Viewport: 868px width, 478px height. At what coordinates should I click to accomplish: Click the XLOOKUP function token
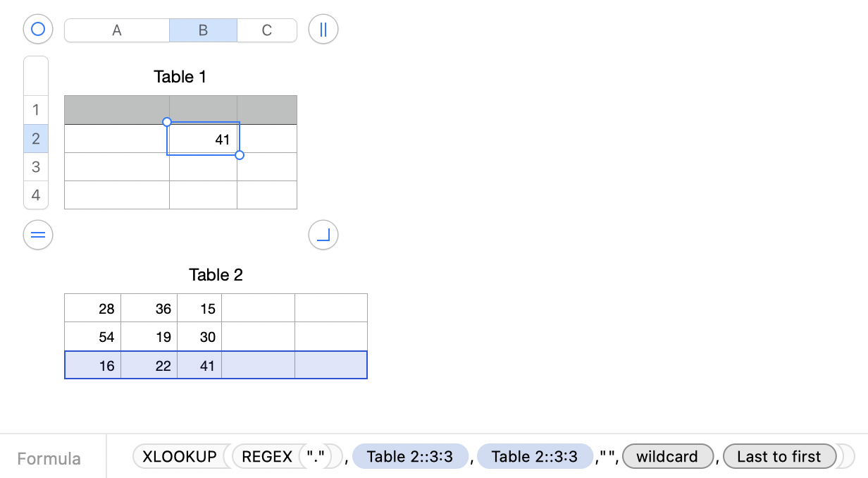point(180,457)
